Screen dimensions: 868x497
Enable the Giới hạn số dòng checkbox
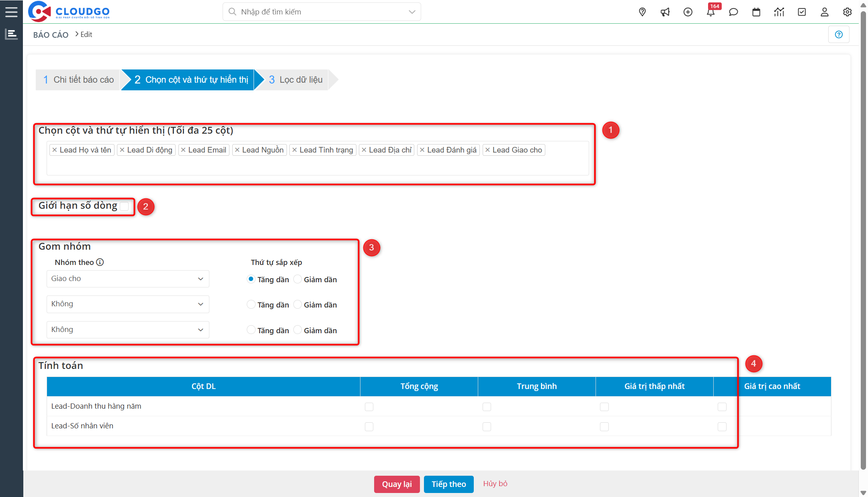(125, 206)
